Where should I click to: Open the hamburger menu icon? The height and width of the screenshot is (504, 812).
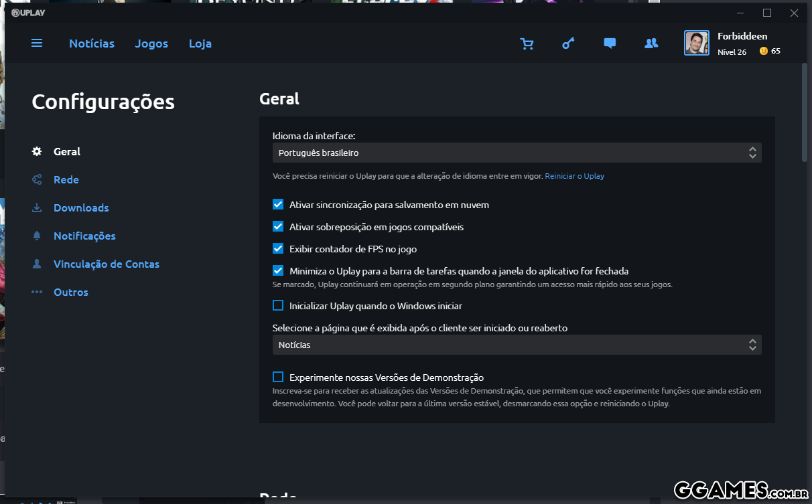click(x=37, y=43)
